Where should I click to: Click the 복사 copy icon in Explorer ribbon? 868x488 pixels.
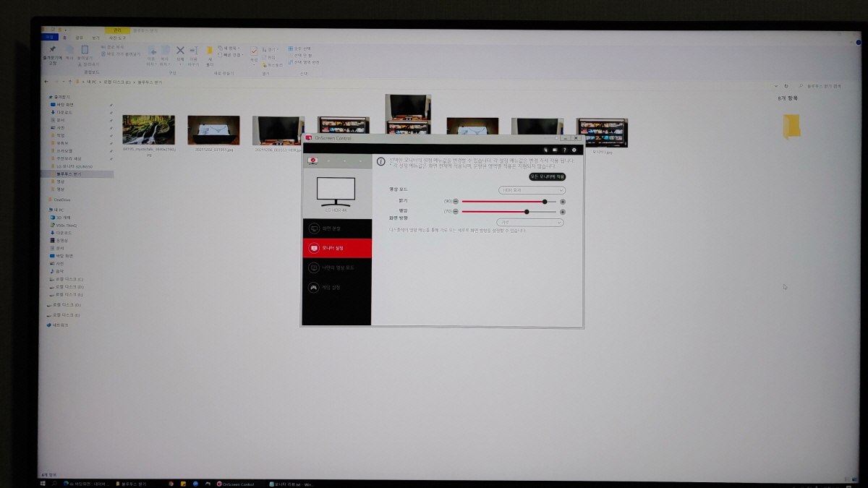[x=69, y=50]
